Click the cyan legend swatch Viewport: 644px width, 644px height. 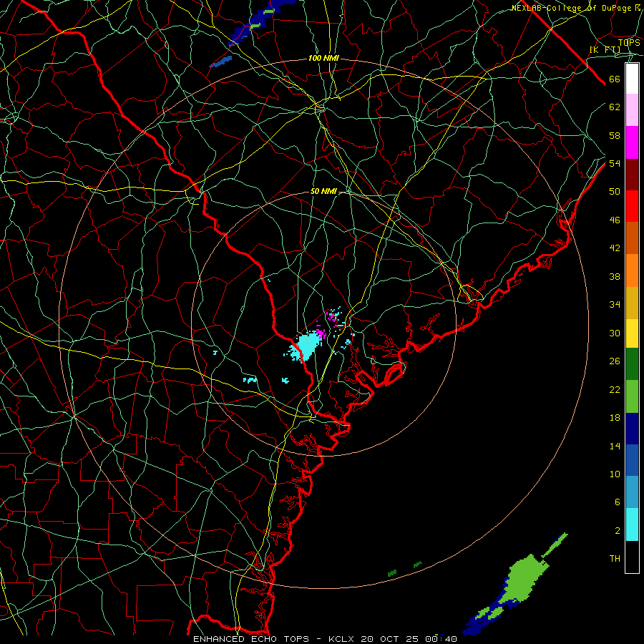pyautogui.click(x=632, y=525)
